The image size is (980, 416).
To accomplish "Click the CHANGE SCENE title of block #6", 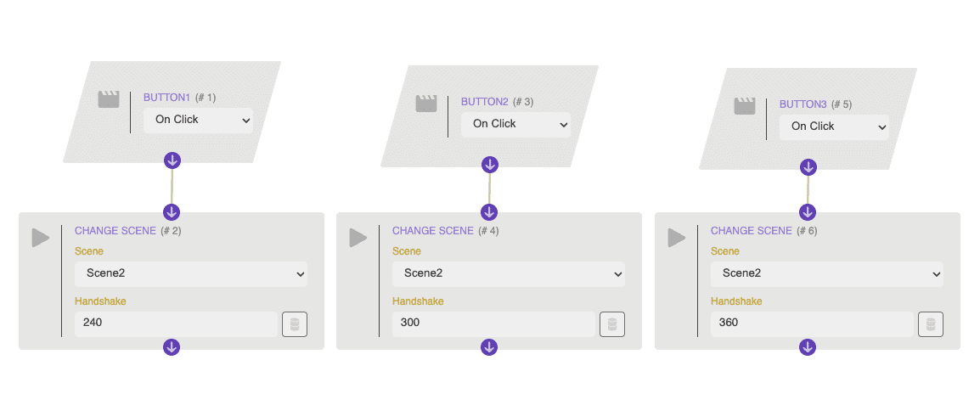I will 751,231.
